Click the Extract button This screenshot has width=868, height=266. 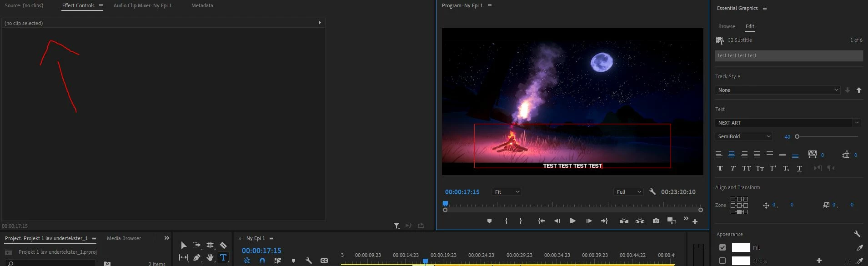[640, 221]
